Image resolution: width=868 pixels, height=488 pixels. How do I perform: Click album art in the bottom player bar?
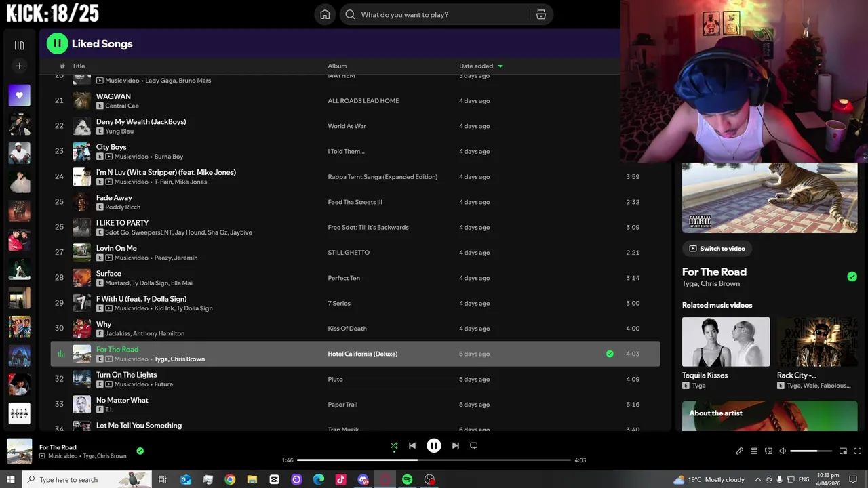coord(19,451)
